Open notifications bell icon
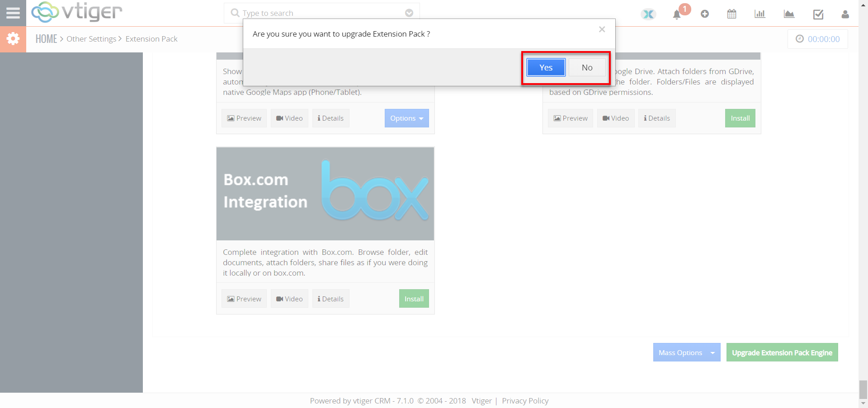The width and height of the screenshot is (868, 408). tap(677, 14)
